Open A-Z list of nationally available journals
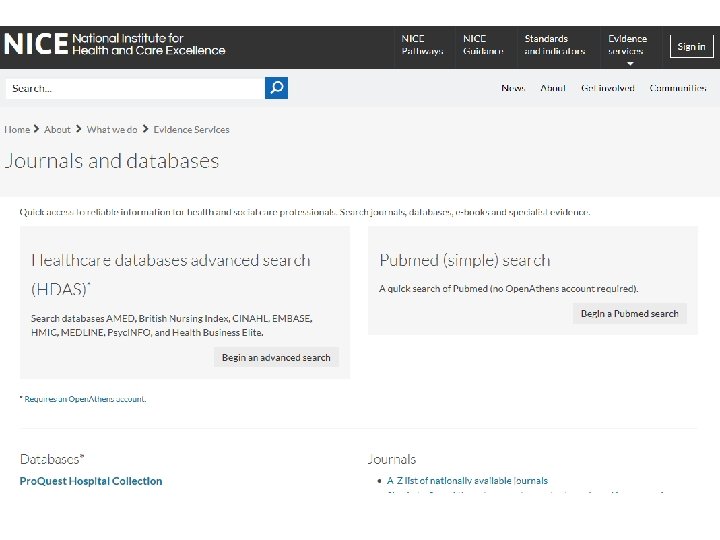The height and width of the screenshot is (540, 720). (467, 481)
